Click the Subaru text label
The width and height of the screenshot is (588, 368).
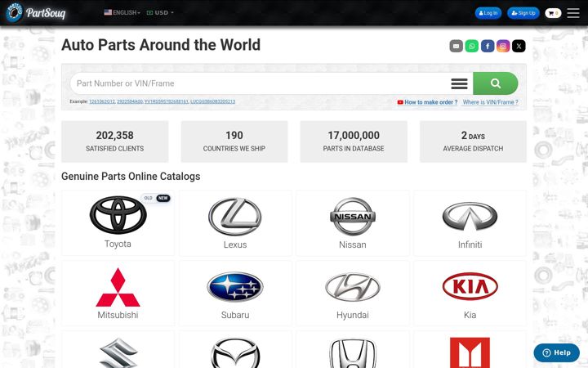pos(235,315)
